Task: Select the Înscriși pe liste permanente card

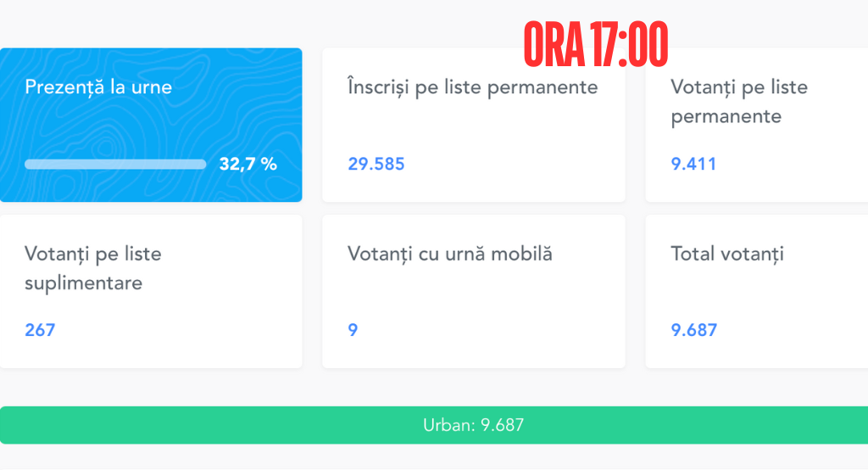Action: [x=474, y=125]
